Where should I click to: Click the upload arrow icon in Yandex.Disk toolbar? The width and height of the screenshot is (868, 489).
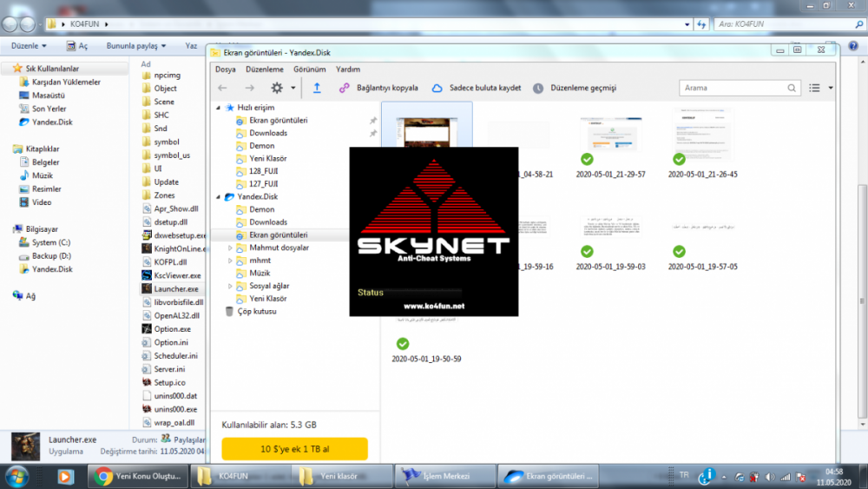317,88
